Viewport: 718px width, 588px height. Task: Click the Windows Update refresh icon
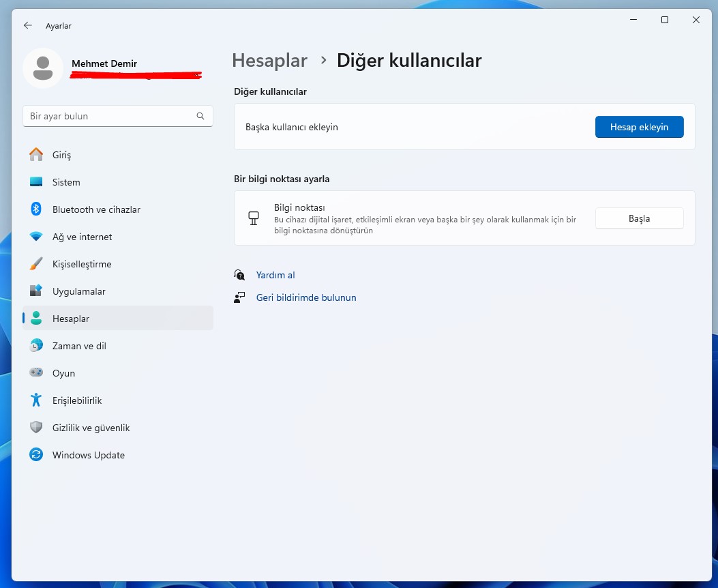(x=36, y=455)
